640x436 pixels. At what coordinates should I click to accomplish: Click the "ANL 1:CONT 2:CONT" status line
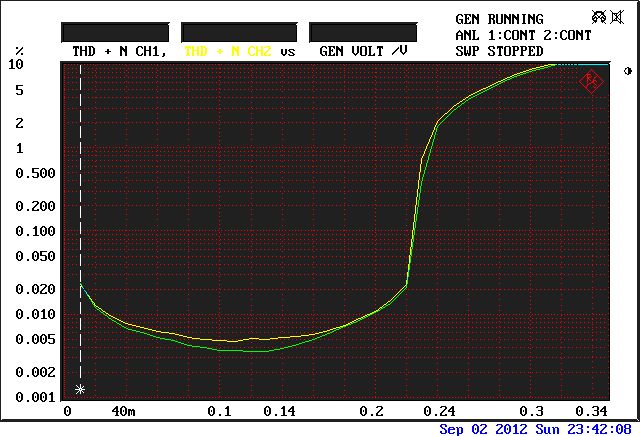point(523,36)
